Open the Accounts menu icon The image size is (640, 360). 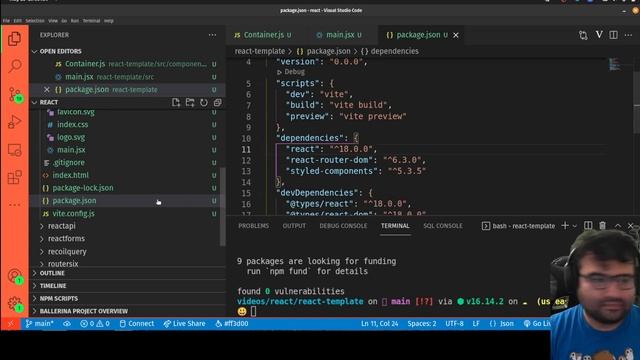(x=15, y=276)
